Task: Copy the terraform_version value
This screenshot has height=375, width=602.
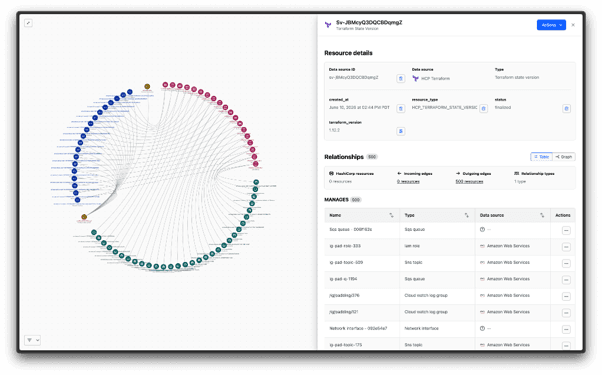Action: (400, 131)
